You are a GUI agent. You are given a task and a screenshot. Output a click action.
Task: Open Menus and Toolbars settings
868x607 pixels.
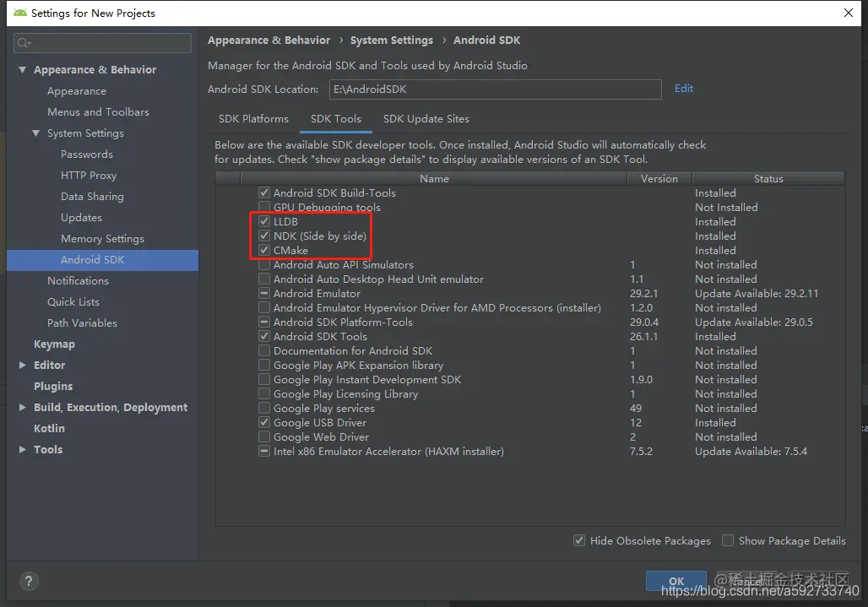(98, 112)
